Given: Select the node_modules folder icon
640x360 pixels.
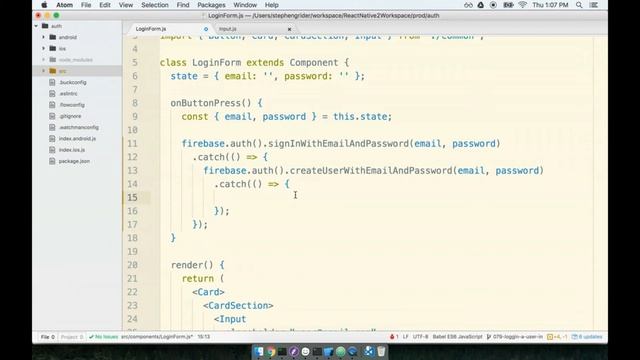Looking at the screenshot, I should coord(53,60).
